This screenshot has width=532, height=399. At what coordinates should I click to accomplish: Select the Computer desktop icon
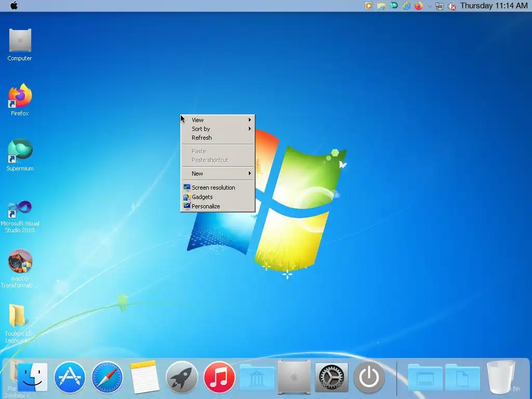pos(20,45)
